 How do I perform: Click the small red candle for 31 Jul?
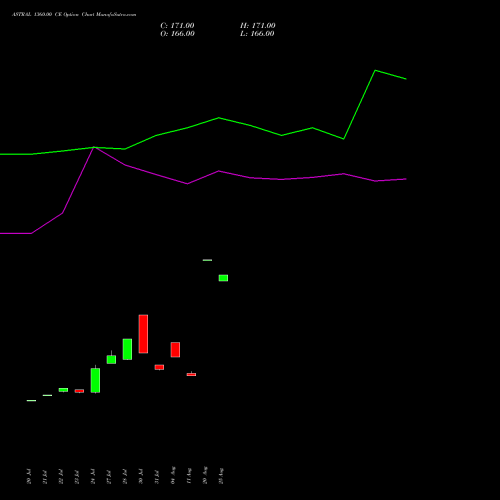click(159, 367)
